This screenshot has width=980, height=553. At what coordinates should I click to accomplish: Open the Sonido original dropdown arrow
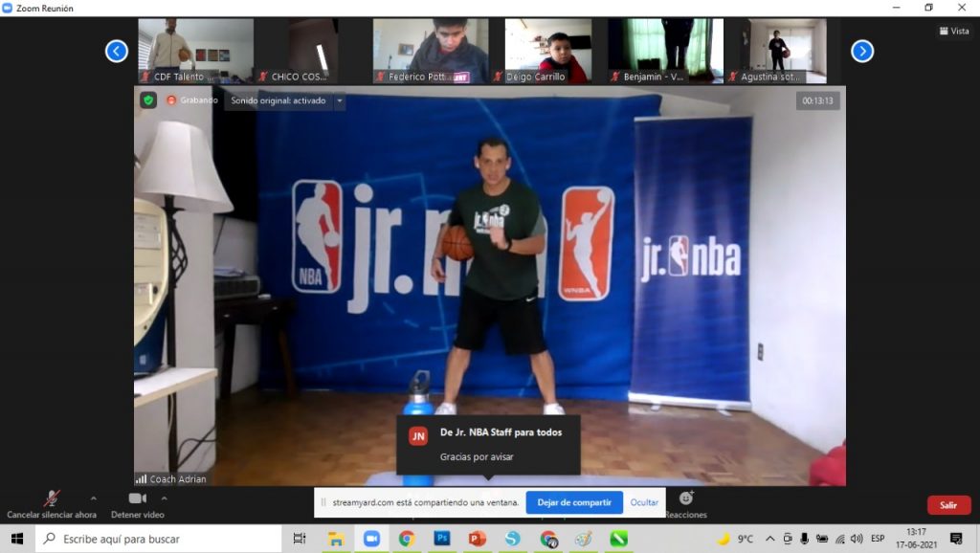(340, 100)
